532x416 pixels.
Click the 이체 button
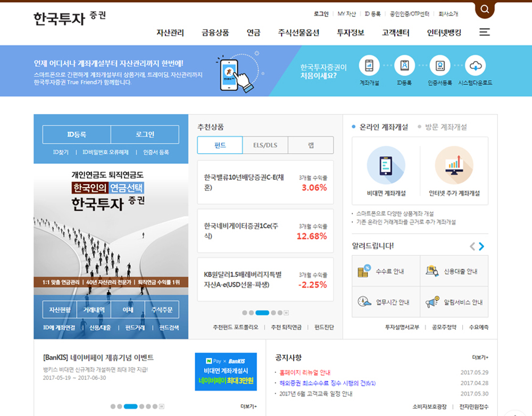click(x=128, y=310)
